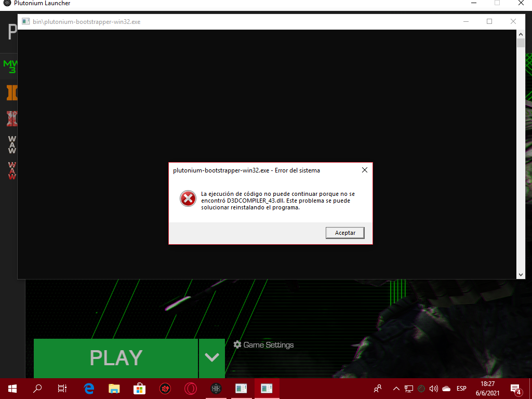Switch to the active bootstrapper console taskbar icon
This screenshot has width=532, height=399.
(267, 389)
